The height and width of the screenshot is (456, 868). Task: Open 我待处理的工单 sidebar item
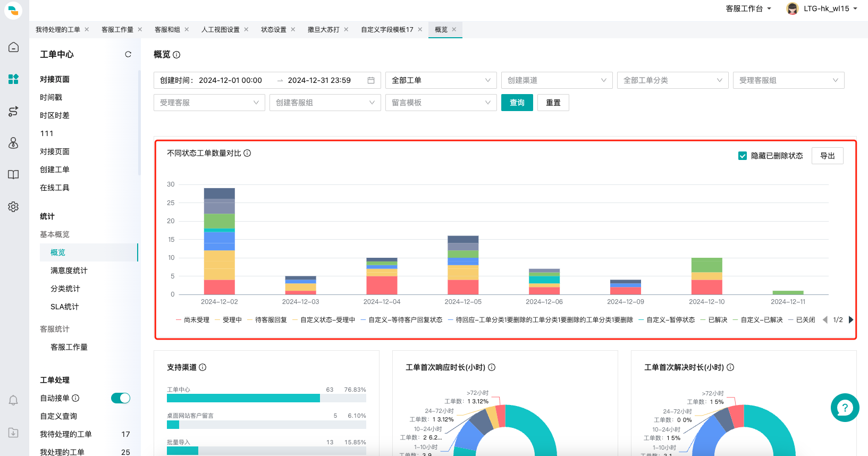point(66,434)
